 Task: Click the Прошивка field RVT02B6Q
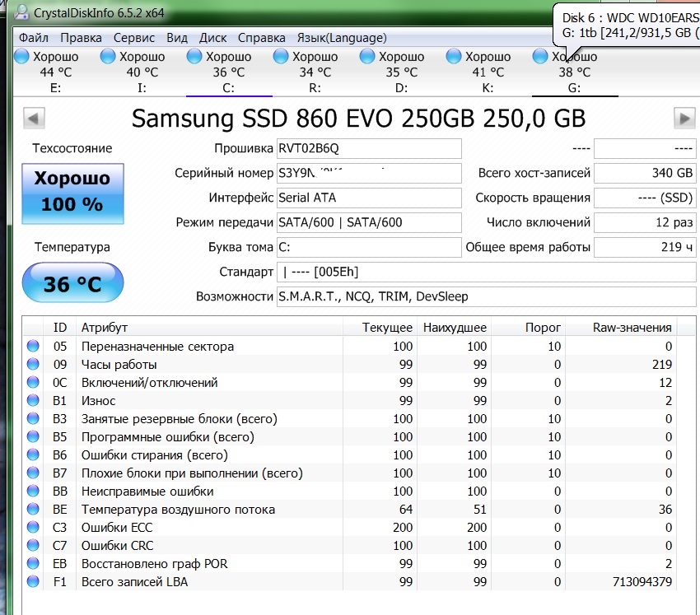(x=369, y=148)
